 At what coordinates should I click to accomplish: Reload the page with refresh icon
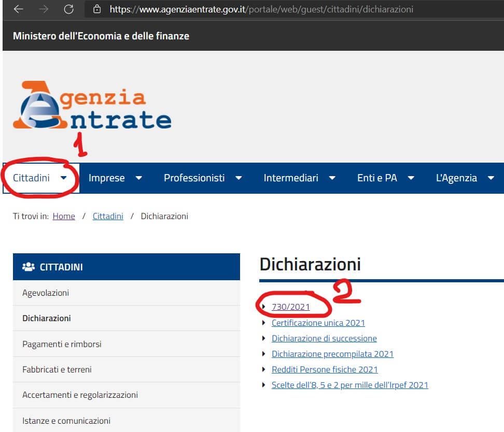68,9
